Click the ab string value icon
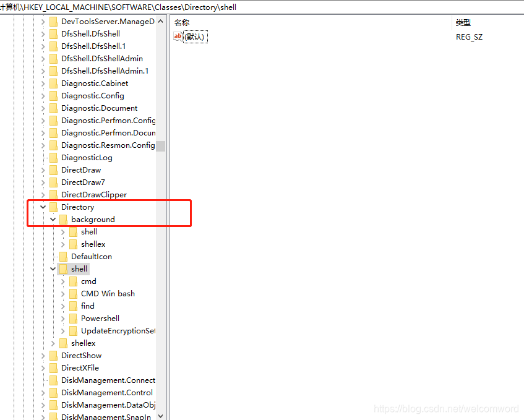This screenshot has height=420, width=524. pyautogui.click(x=178, y=36)
